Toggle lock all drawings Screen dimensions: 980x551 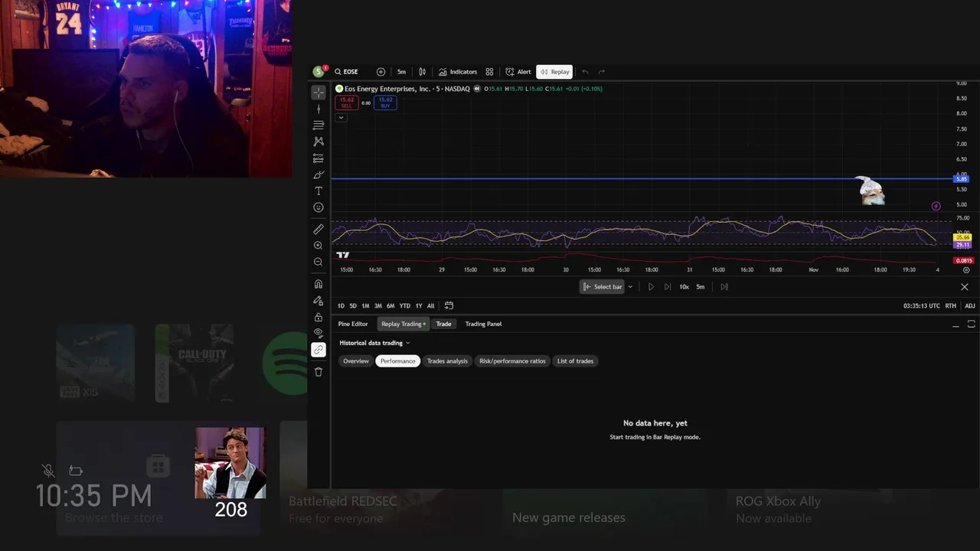318,317
